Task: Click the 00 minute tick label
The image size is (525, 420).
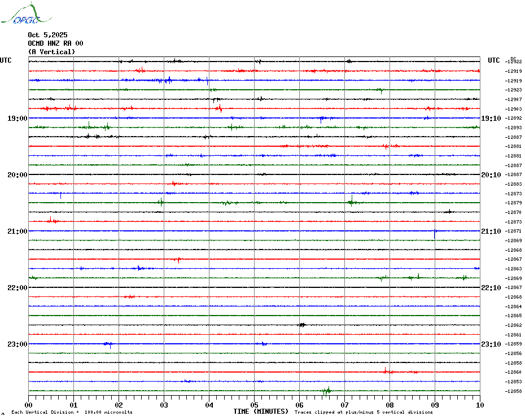Action: point(29,405)
